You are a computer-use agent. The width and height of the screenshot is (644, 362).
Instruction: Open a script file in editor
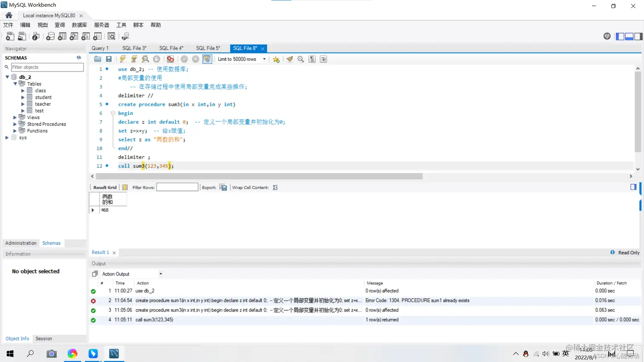98,59
